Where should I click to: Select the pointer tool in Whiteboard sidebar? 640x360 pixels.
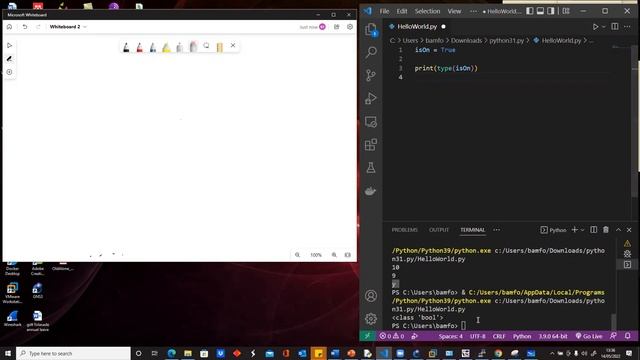coord(9,45)
